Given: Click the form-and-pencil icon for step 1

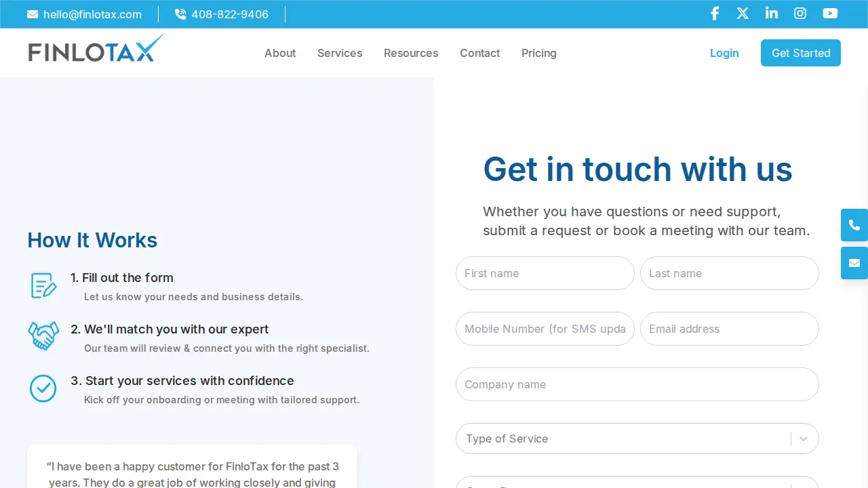Looking at the screenshot, I should pos(43,285).
